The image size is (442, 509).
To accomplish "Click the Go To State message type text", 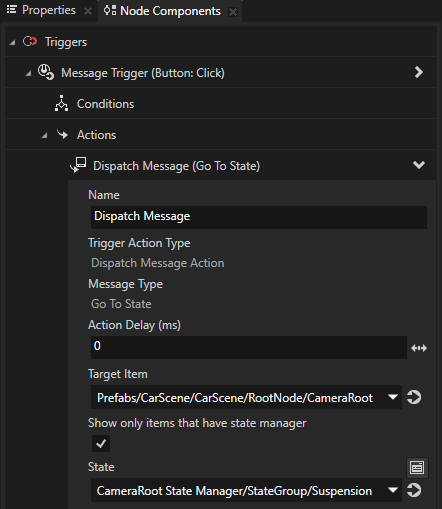I will (121, 304).
